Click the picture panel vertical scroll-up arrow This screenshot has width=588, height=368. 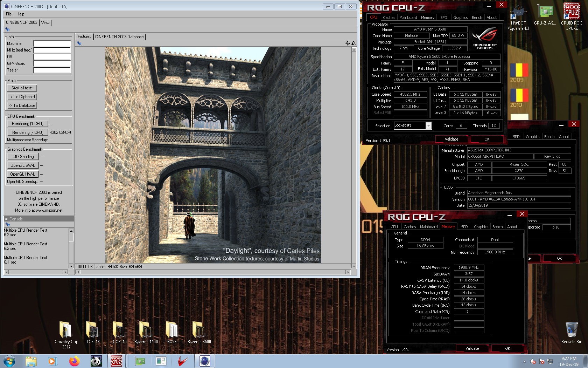click(x=354, y=50)
